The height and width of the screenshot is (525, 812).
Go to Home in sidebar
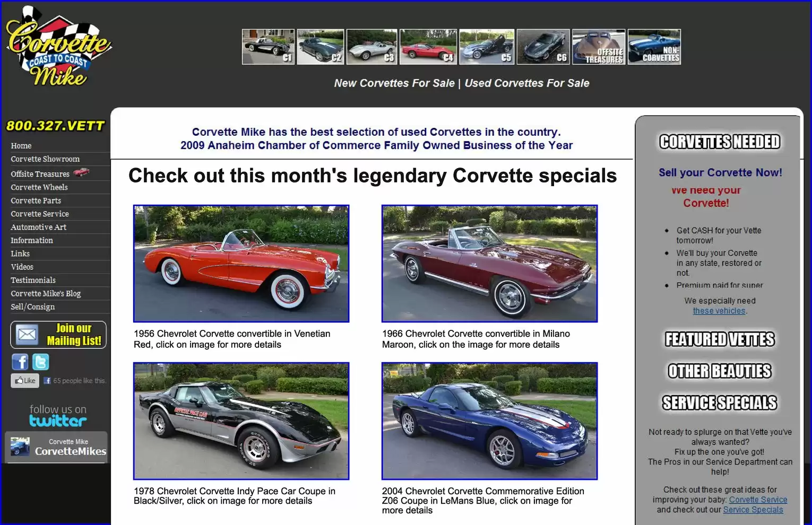coord(21,146)
